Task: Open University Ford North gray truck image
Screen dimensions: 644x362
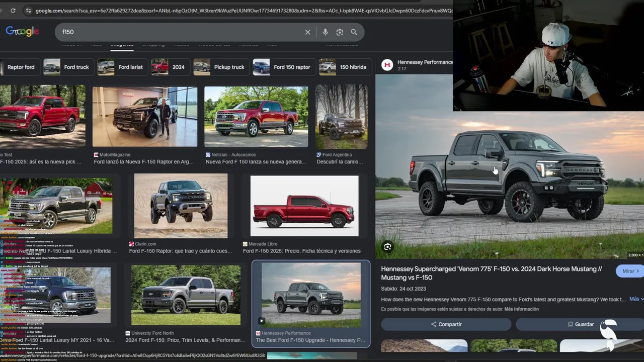Action: 186,295
